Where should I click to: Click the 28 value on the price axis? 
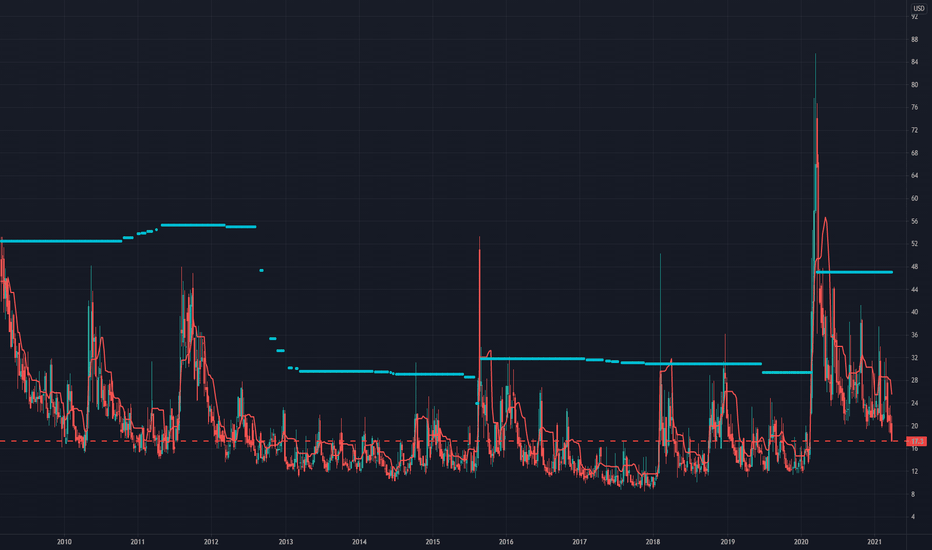click(x=914, y=380)
